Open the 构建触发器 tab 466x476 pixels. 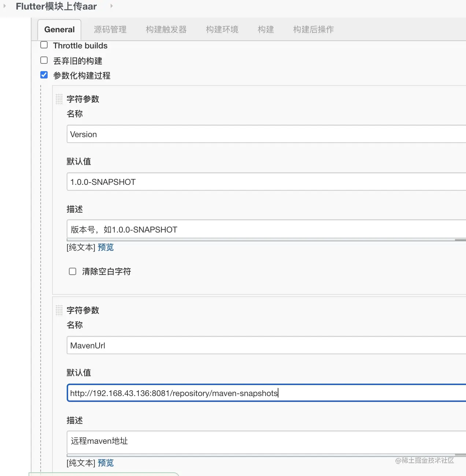tap(166, 29)
